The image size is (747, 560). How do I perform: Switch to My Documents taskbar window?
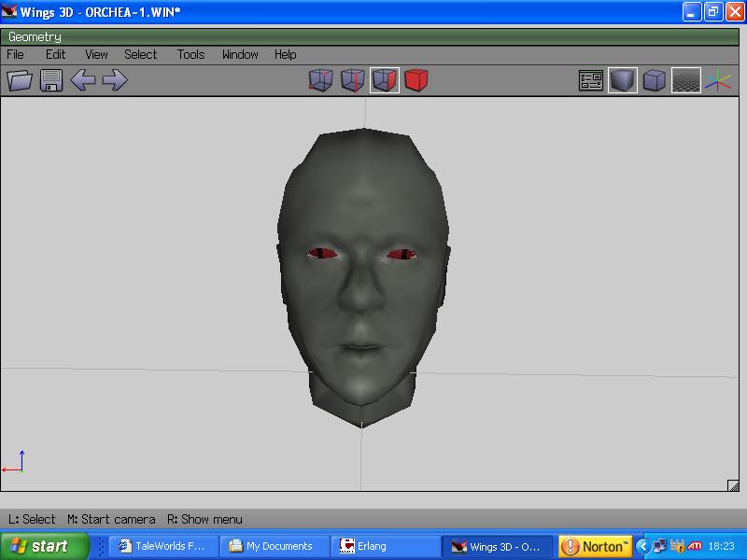click(x=276, y=546)
